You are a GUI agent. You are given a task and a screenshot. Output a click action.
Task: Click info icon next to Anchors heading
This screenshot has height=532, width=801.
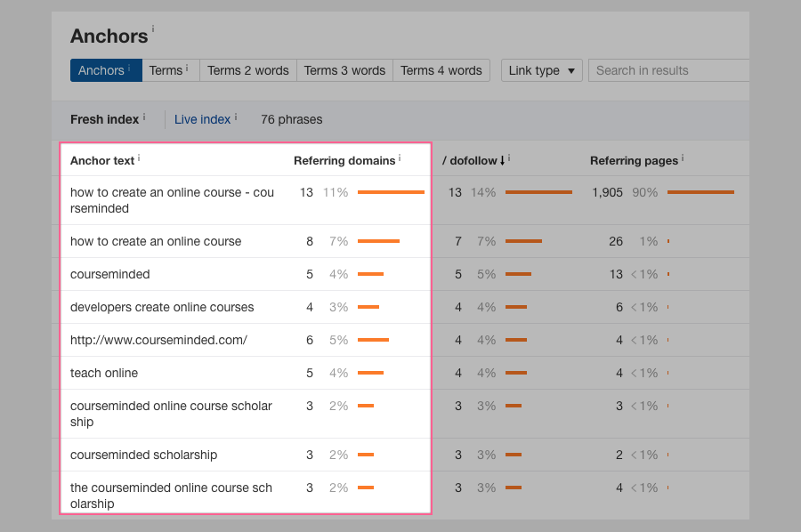click(153, 29)
